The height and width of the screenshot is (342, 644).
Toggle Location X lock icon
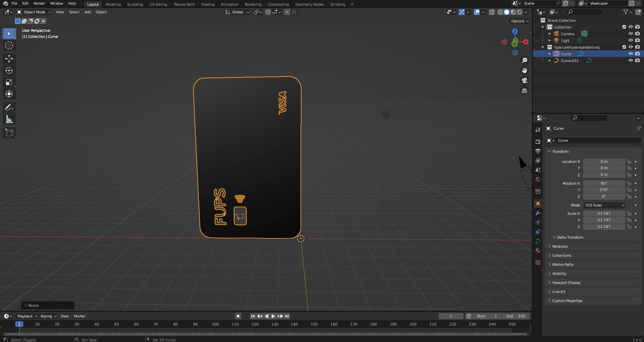pyautogui.click(x=629, y=162)
